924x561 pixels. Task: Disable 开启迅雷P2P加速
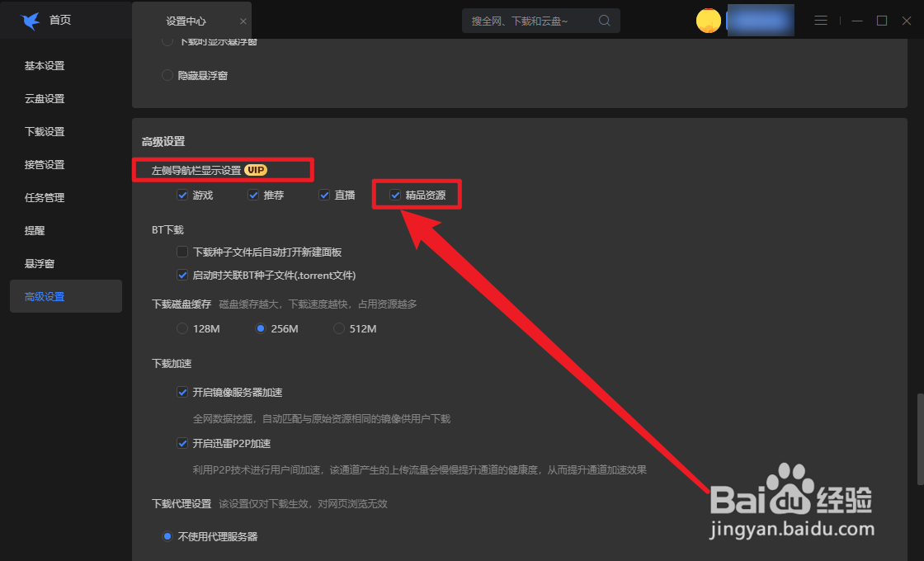point(182,443)
